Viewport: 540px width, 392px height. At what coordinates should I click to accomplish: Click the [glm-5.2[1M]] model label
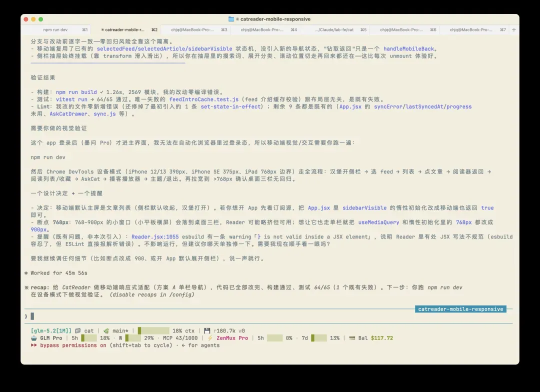[51, 330]
